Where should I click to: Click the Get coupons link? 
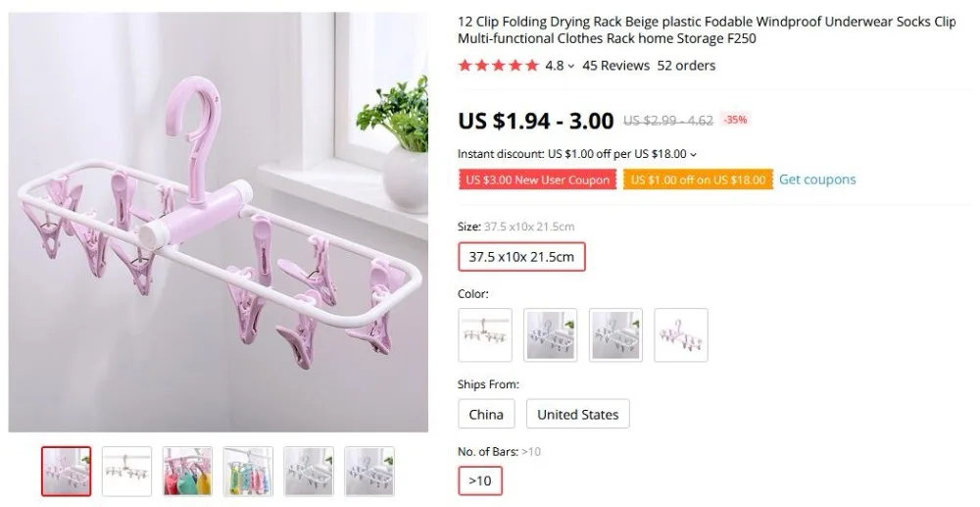coord(817,179)
